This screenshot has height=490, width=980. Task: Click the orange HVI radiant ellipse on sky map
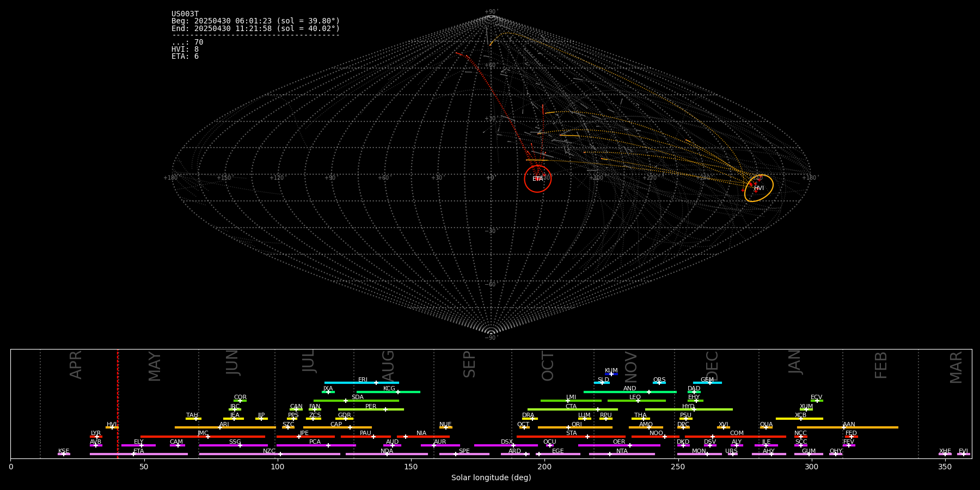click(x=759, y=188)
